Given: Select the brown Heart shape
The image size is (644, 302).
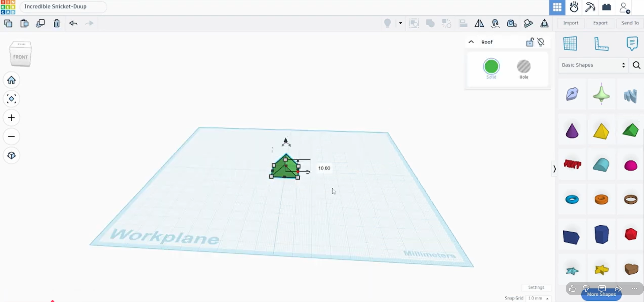Looking at the screenshot, I should coord(631,269).
